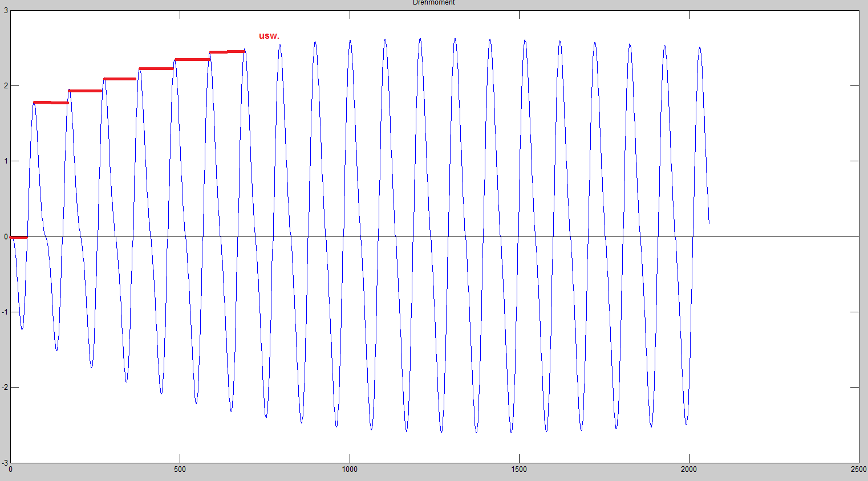The image size is (868, 481).
Task: Select the y-axis tick label 2
Action: pyautogui.click(x=6, y=86)
